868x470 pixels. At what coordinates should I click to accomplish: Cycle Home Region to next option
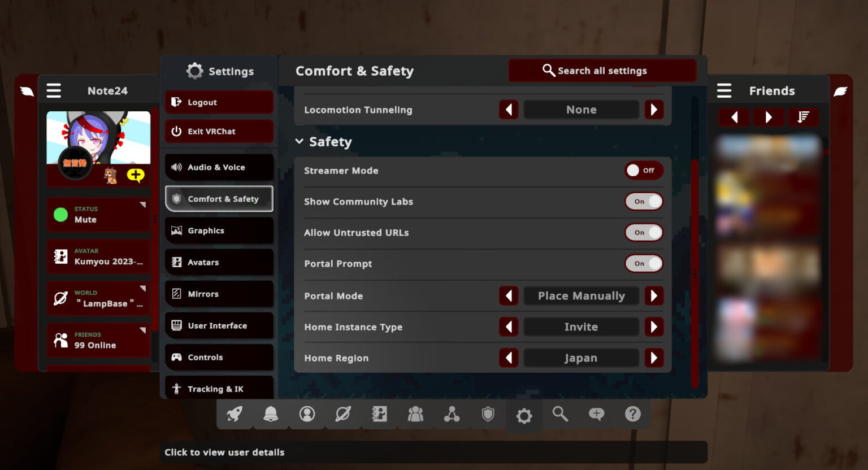click(654, 358)
